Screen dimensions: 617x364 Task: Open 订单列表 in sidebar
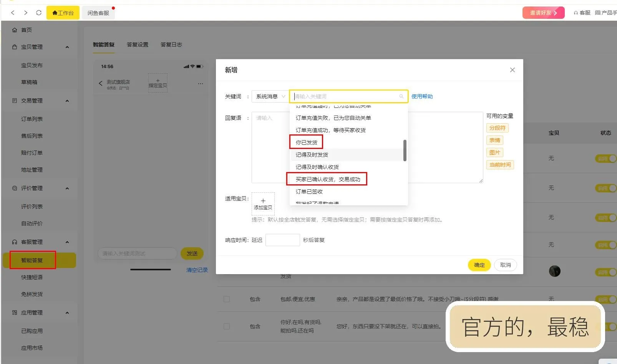32,119
